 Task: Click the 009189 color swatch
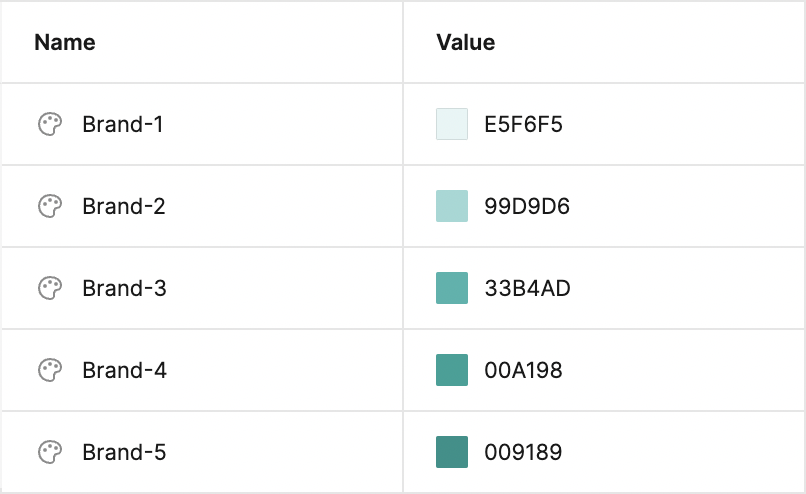pyautogui.click(x=452, y=453)
